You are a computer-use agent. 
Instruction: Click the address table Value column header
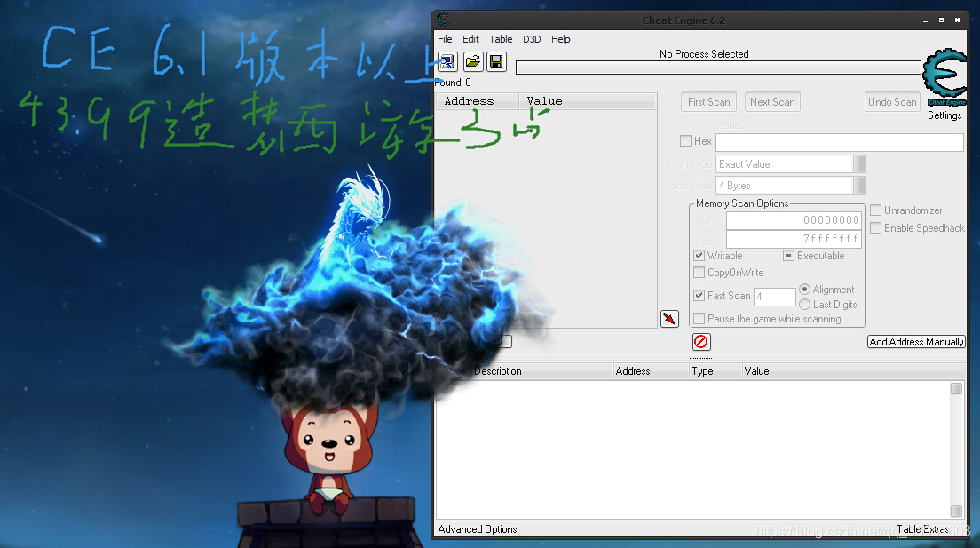[854, 371]
